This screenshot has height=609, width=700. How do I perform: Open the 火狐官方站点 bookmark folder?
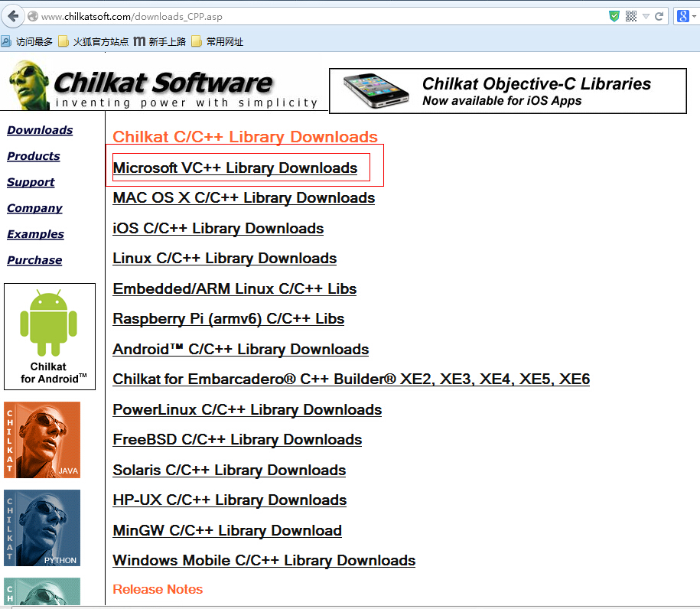click(x=93, y=41)
